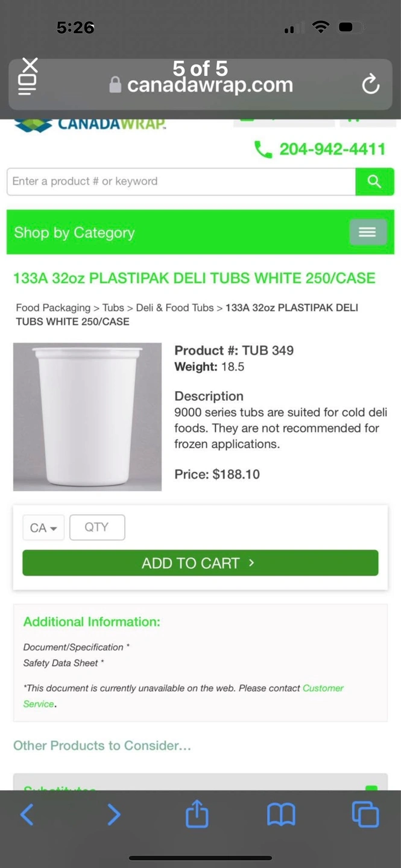
Task: Click the QTY quantity input box
Action: click(97, 527)
